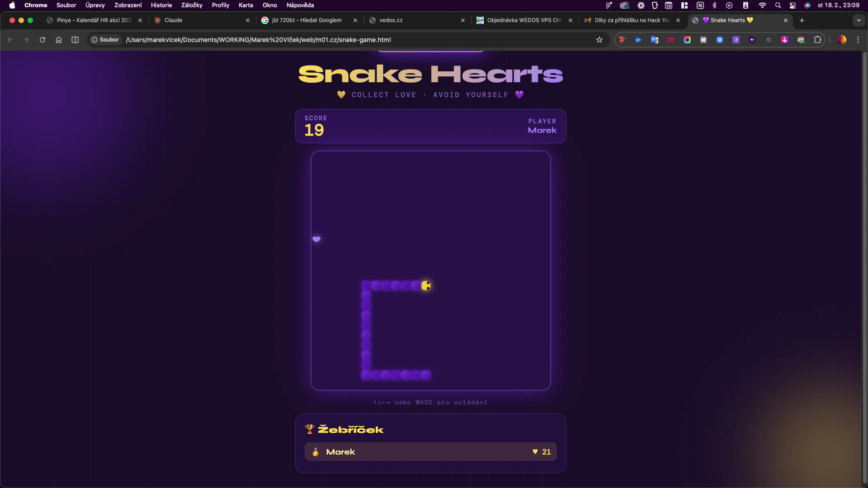Open the Historie menu

pyautogui.click(x=161, y=5)
